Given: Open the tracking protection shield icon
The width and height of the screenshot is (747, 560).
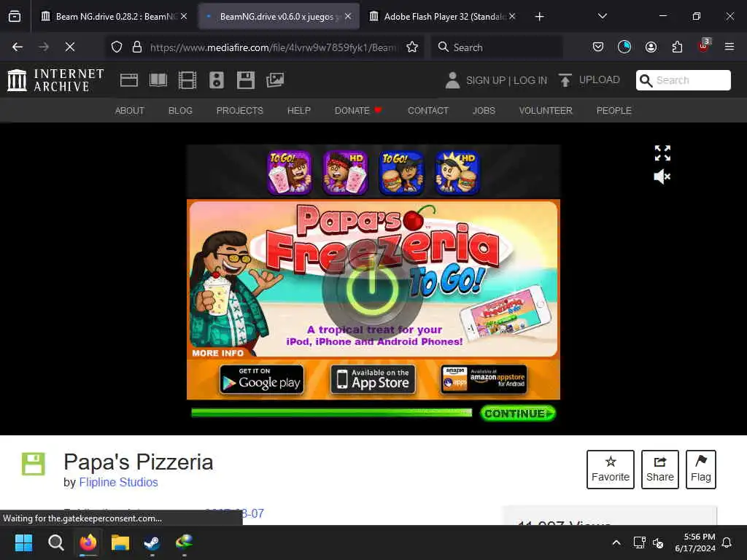Looking at the screenshot, I should click(x=117, y=47).
